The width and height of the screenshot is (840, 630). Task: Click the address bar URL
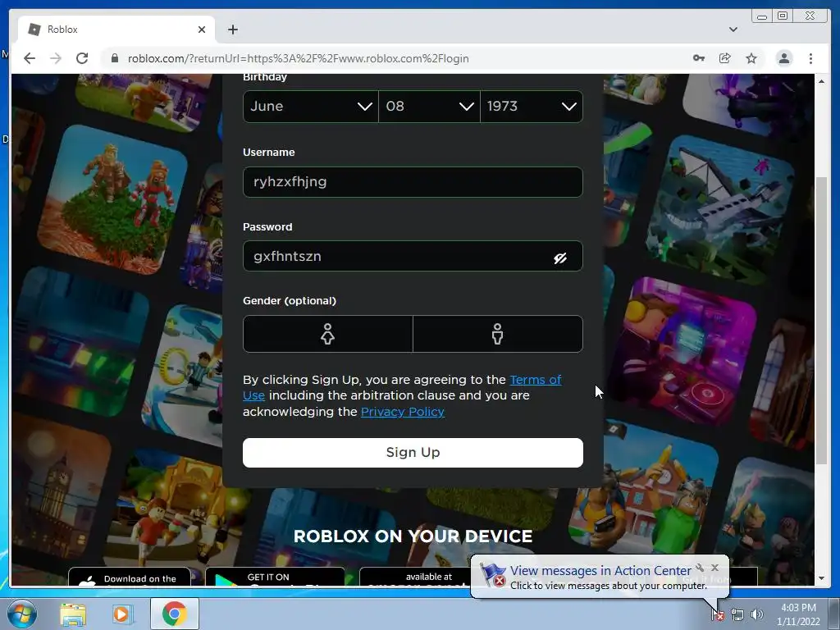298,58
